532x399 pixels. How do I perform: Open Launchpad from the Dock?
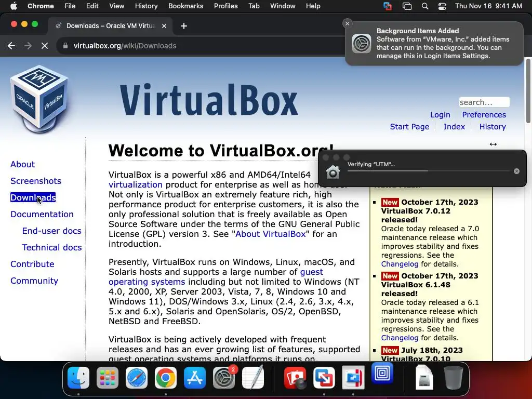108,378
